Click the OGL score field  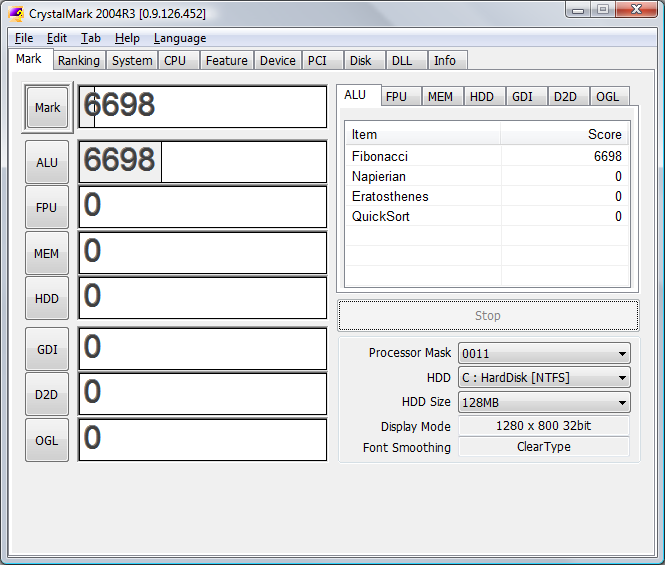click(203, 440)
